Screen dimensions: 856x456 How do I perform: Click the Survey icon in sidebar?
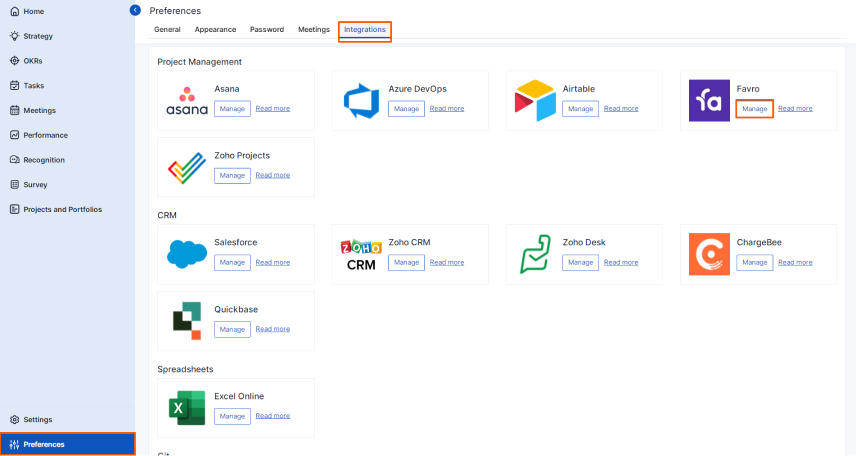[15, 185]
